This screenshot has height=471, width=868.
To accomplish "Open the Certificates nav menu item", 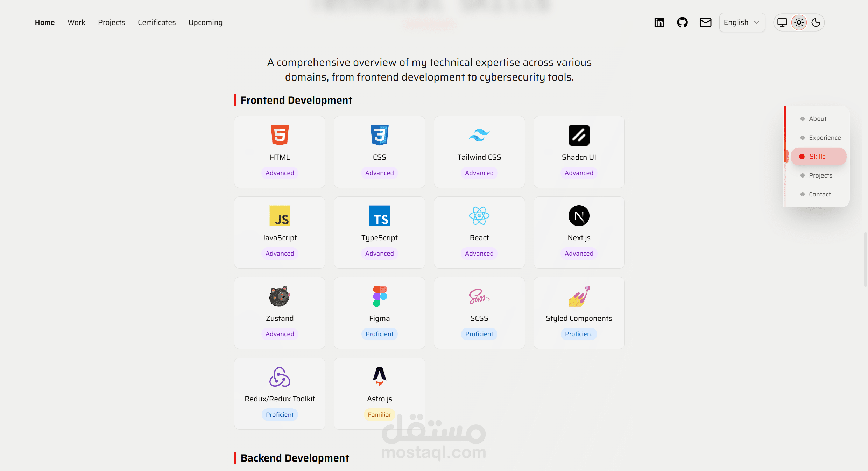I will pos(157,22).
